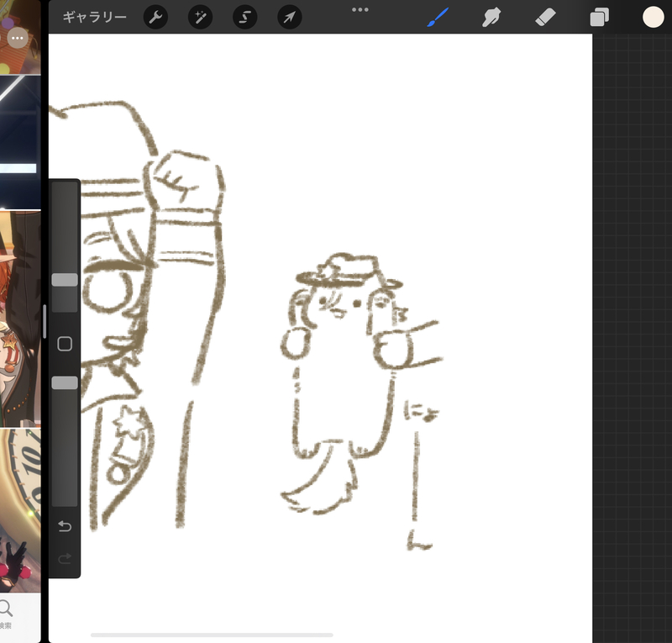Click the split view divider handle

[x=45, y=321]
